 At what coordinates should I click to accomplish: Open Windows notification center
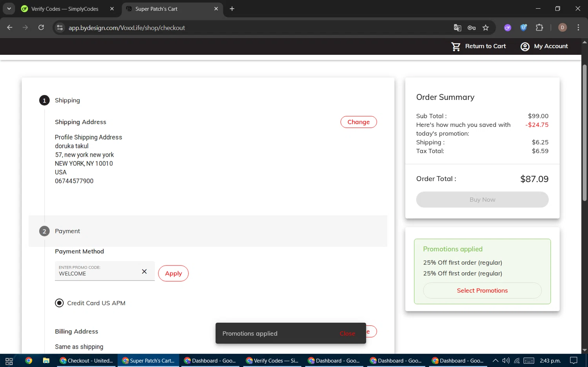click(573, 361)
